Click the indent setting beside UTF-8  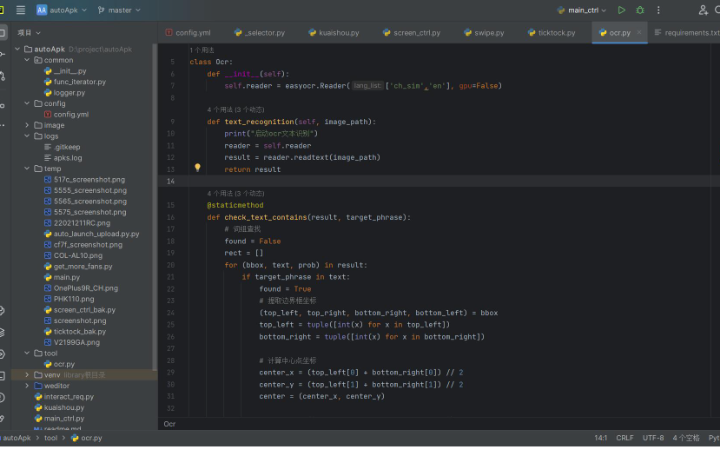686,438
